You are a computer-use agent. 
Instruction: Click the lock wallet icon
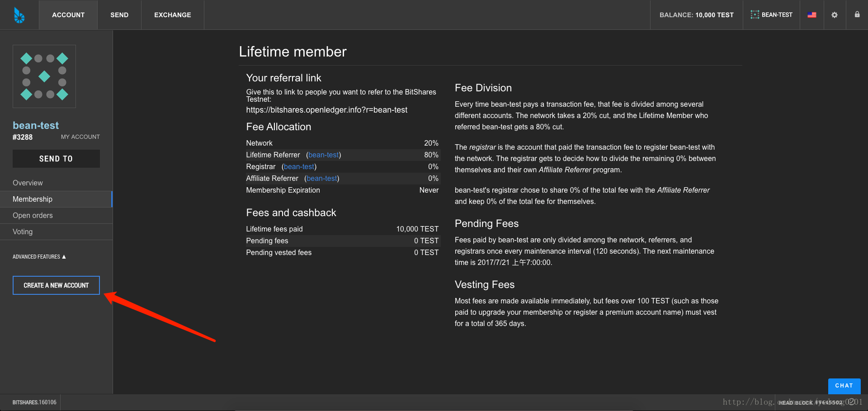[x=857, y=14]
